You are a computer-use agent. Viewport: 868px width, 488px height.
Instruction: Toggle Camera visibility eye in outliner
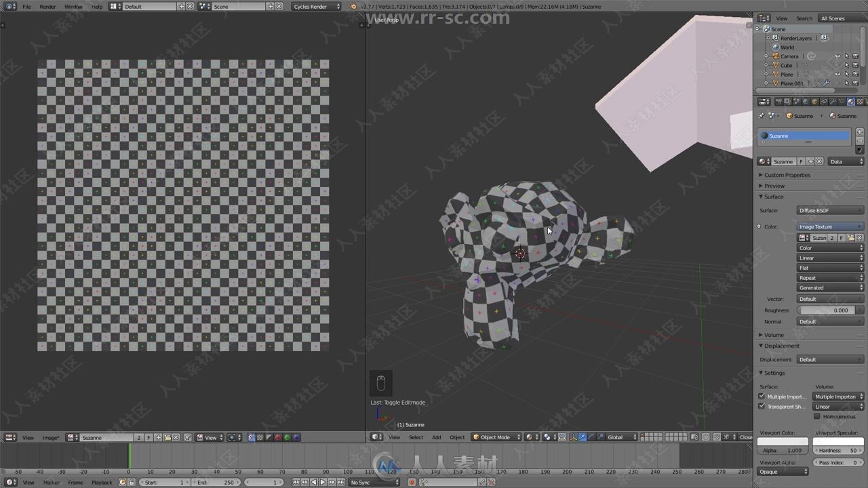point(837,56)
